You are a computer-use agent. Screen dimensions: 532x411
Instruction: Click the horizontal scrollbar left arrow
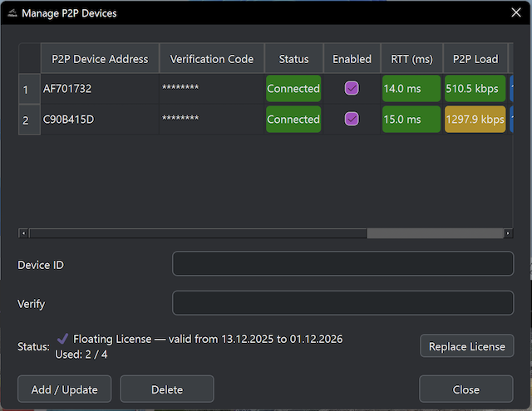(x=23, y=234)
